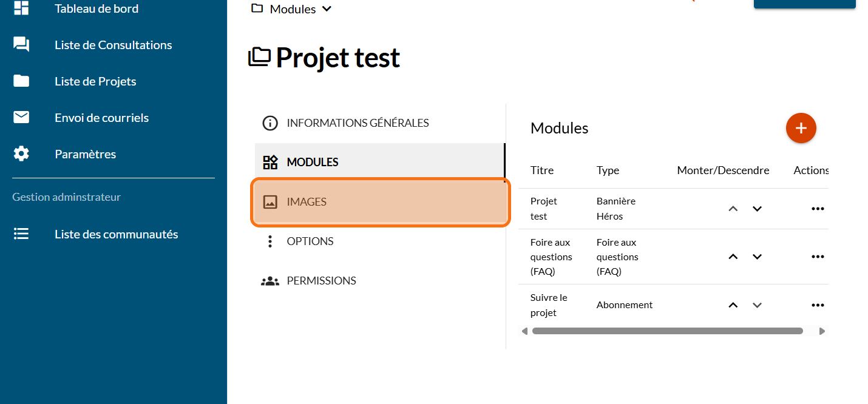Screen dimensions: 868x404
Task: Open the Options section
Action: tap(310, 241)
